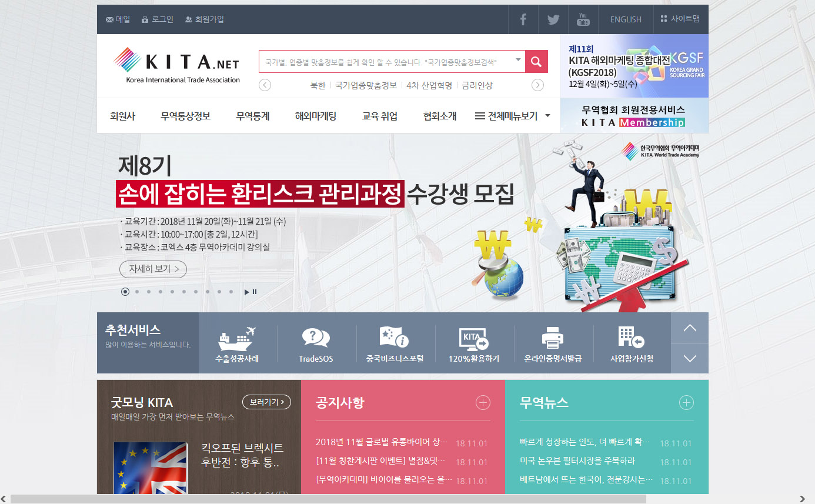
Task: Open the KITA Membership banner
Action: 634,115
